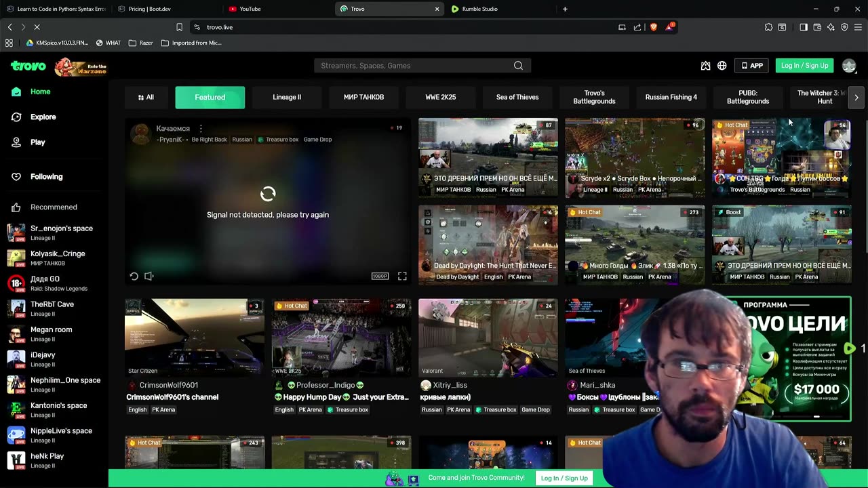Screen dimensions: 868x488
Task: Mute the featured stream player
Action: click(x=149, y=276)
